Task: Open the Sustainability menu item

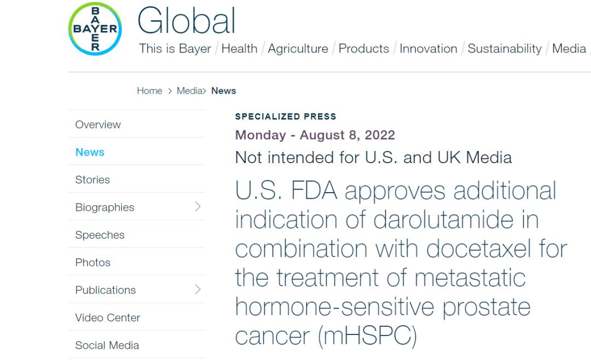Action: click(x=504, y=49)
